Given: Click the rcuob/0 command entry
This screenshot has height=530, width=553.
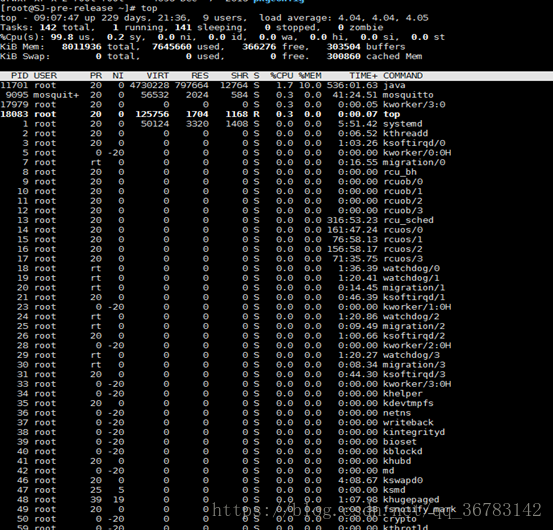Looking at the screenshot, I should click(403, 182).
